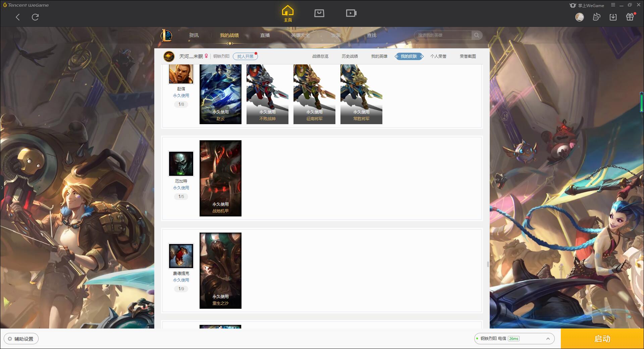Switch to 战绩总览 sub-tab
Viewport: 644px width, 349px height.
tap(320, 56)
